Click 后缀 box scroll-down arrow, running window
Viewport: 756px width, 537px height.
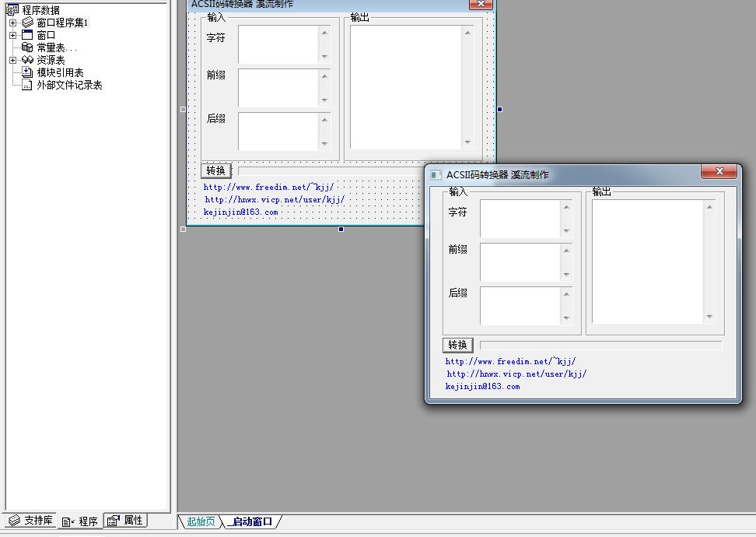click(x=566, y=318)
